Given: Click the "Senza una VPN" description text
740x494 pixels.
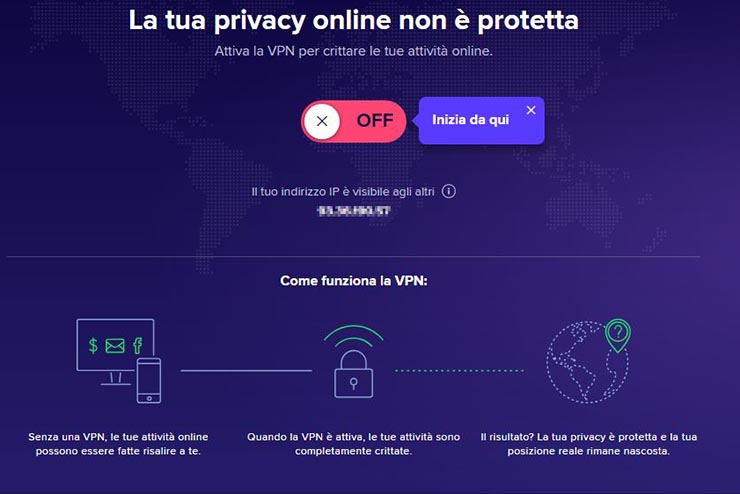Looking at the screenshot, I should click(122, 444).
